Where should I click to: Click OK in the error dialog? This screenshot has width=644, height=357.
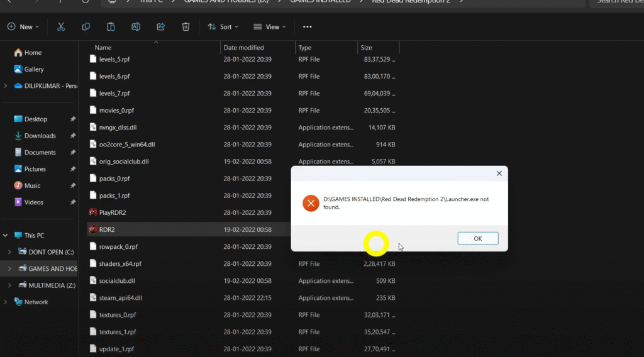point(478,238)
